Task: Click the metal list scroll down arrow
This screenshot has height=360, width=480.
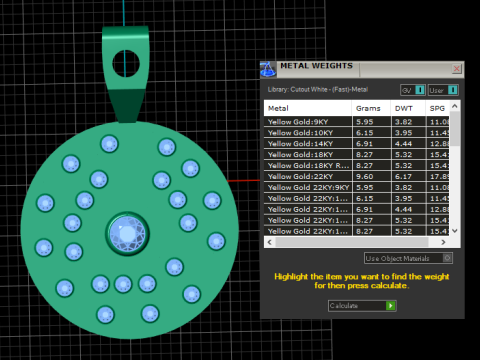Action: point(455,231)
